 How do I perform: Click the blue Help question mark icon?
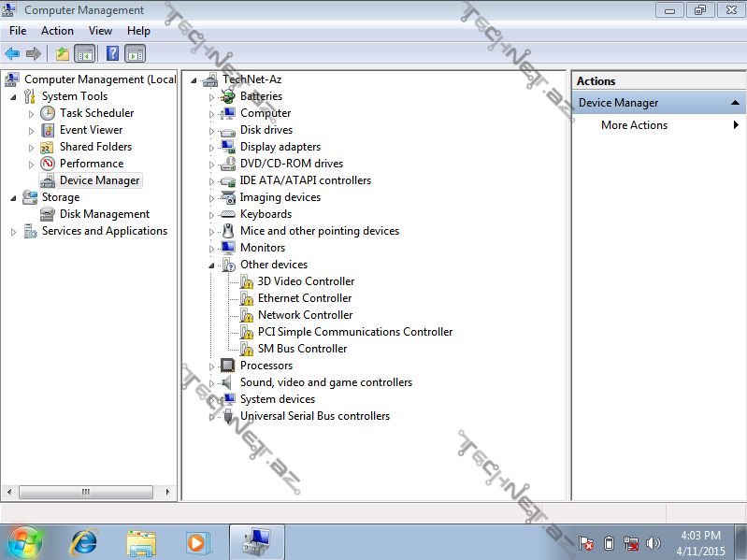pos(112,53)
